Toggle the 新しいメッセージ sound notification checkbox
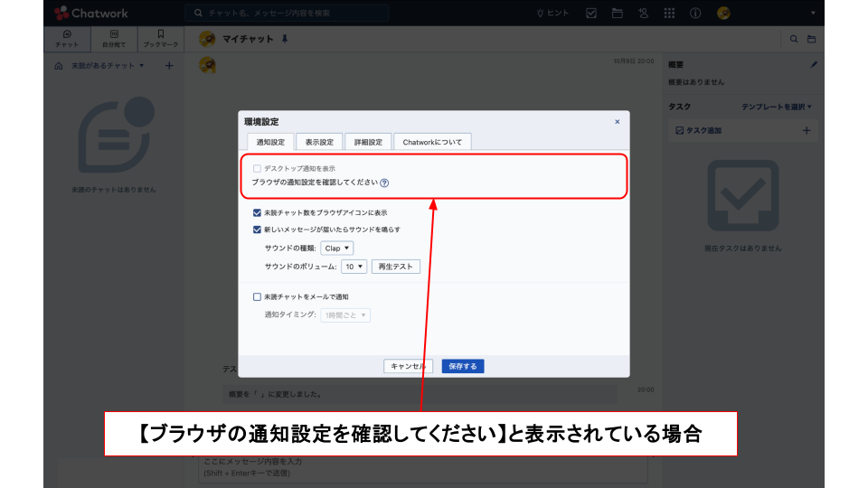 258,230
